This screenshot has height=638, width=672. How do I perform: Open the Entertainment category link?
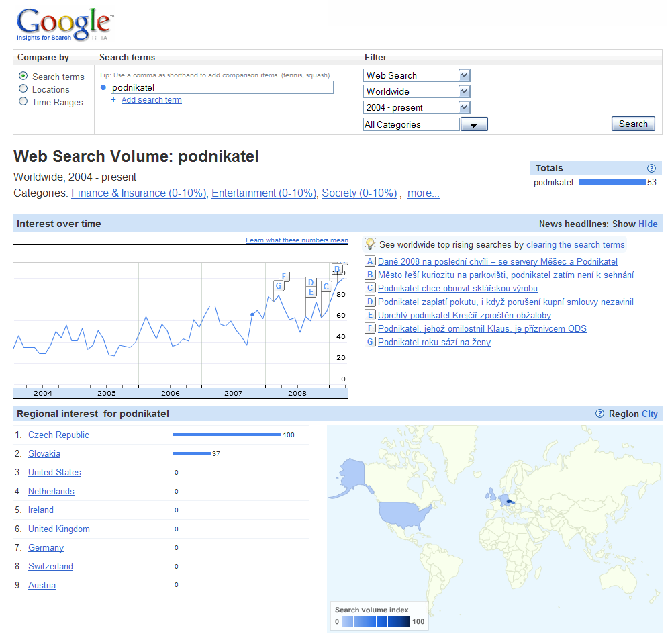coord(264,193)
